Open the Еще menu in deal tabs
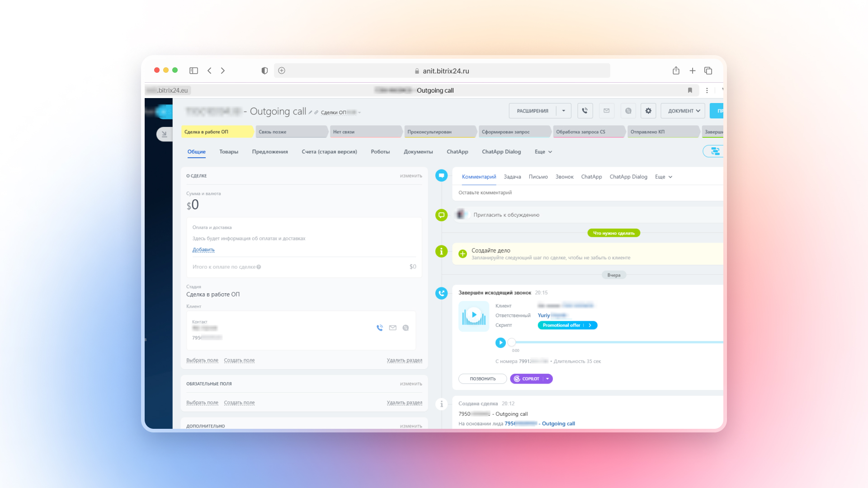 pos(543,152)
